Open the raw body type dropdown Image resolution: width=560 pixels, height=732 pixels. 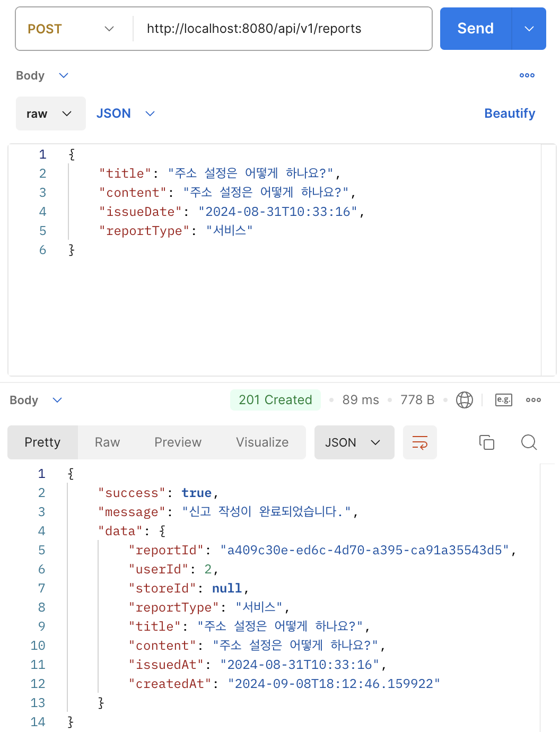(x=50, y=114)
